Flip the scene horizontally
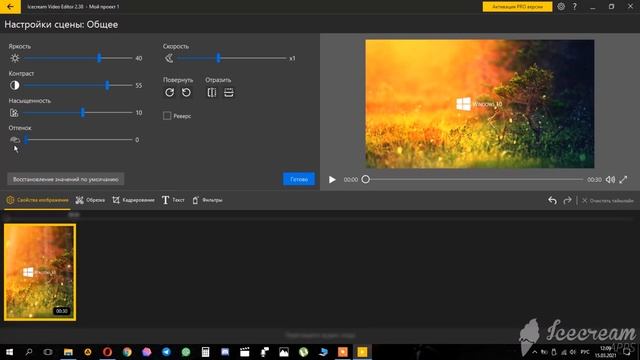Image resolution: width=640 pixels, height=360 pixels. 211,93
